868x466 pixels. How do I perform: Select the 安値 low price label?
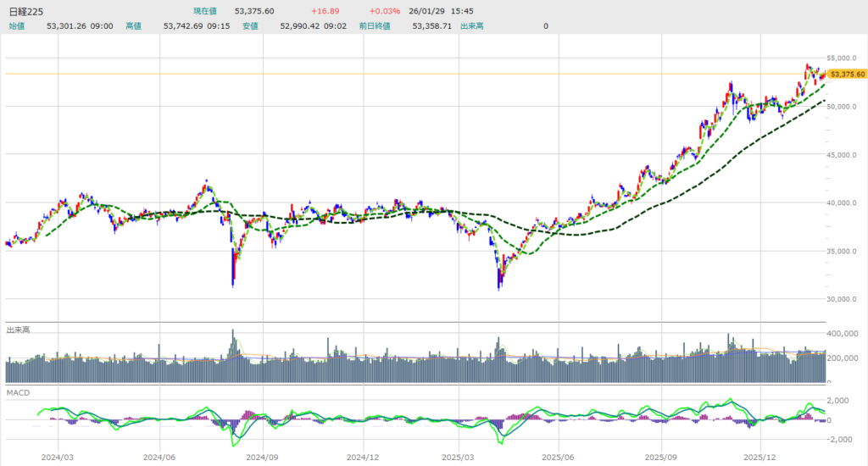(250, 26)
